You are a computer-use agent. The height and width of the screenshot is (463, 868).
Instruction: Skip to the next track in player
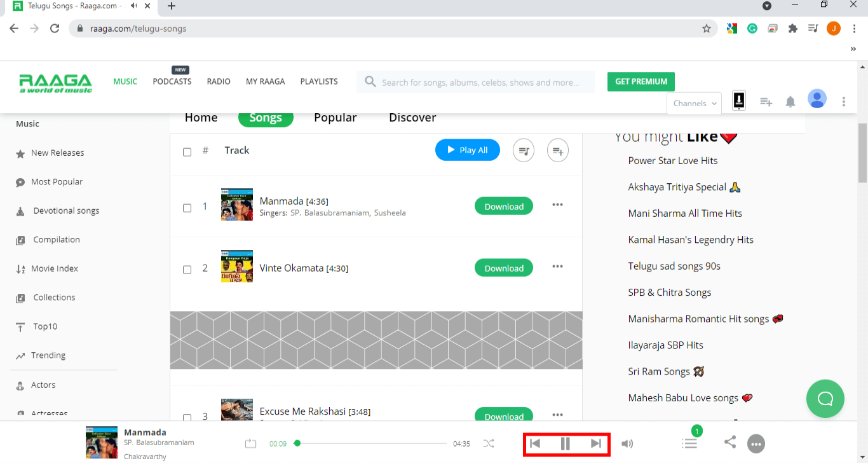(x=595, y=443)
